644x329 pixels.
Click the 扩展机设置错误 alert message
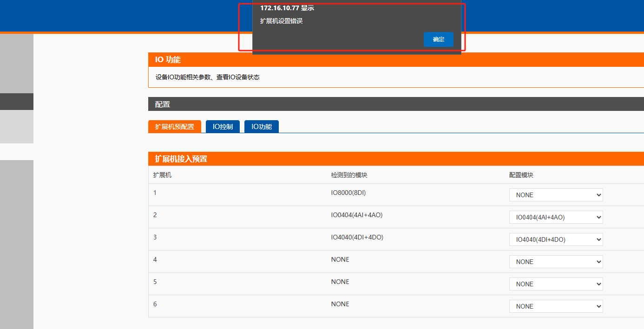tap(281, 21)
